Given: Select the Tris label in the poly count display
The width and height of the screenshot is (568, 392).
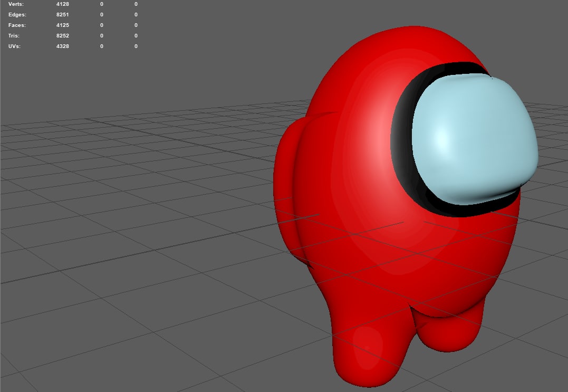Looking at the screenshot, I should click(x=14, y=35).
